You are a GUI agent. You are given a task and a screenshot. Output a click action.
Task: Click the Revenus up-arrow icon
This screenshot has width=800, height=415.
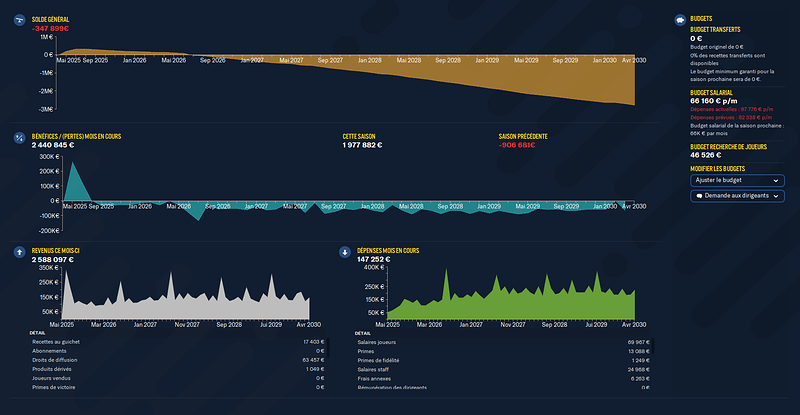tap(19, 251)
